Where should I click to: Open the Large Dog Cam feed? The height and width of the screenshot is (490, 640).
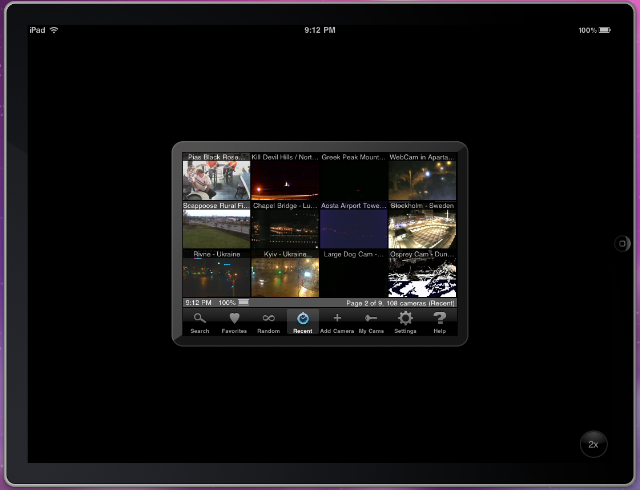coord(353,274)
